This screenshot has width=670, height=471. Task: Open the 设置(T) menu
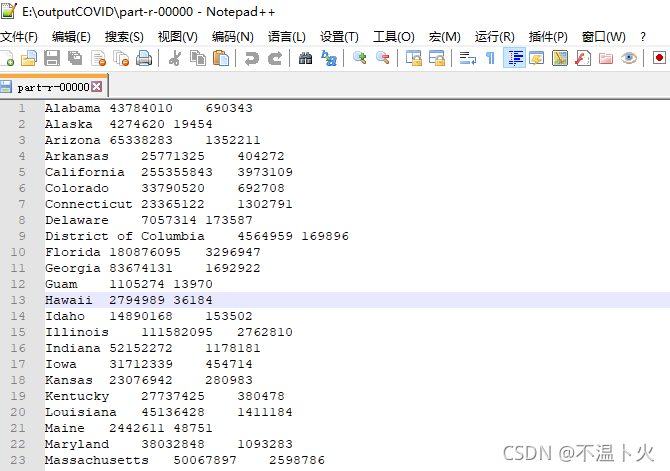click(339, 37)
